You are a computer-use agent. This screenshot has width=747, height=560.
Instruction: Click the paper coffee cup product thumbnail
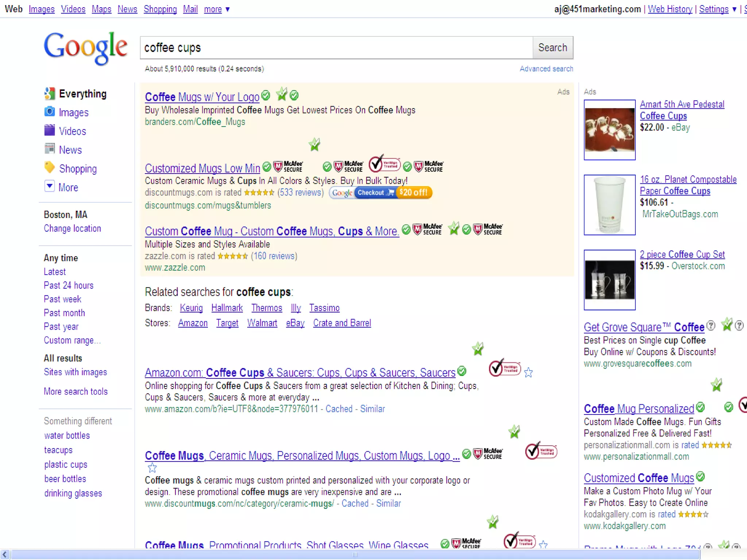coord(609,205)
